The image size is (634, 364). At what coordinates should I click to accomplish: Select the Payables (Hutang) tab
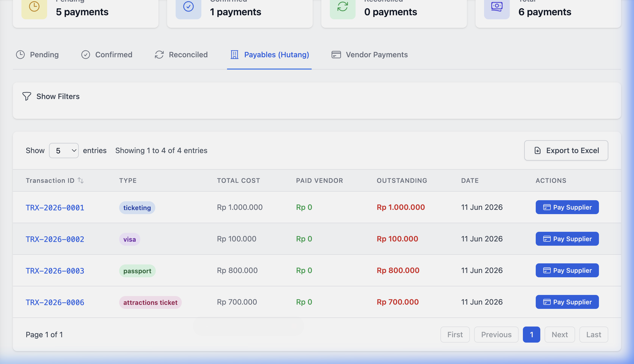tap(269, 55)
